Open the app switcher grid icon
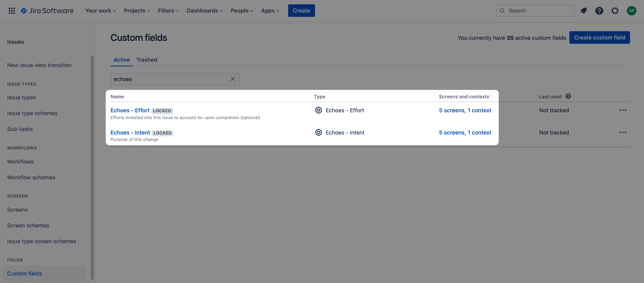The width and height of the screenshot is (644, 283). coord(12,11)
